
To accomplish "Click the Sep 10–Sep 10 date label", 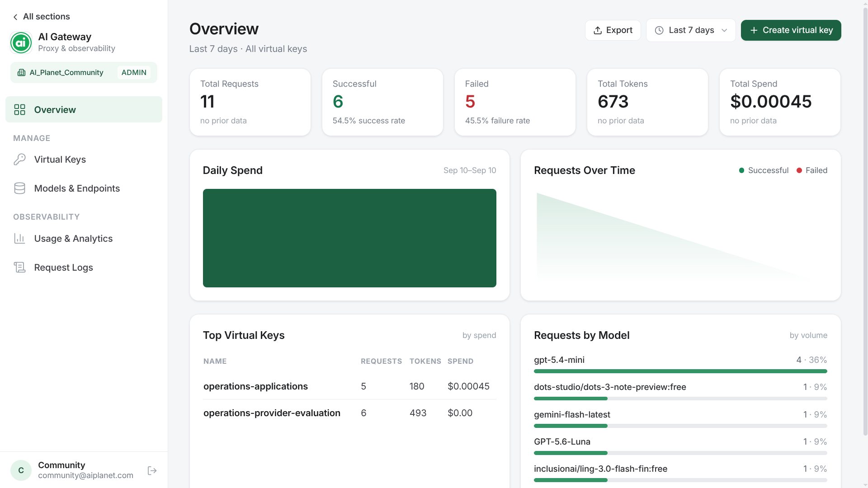I will [470, 170].
